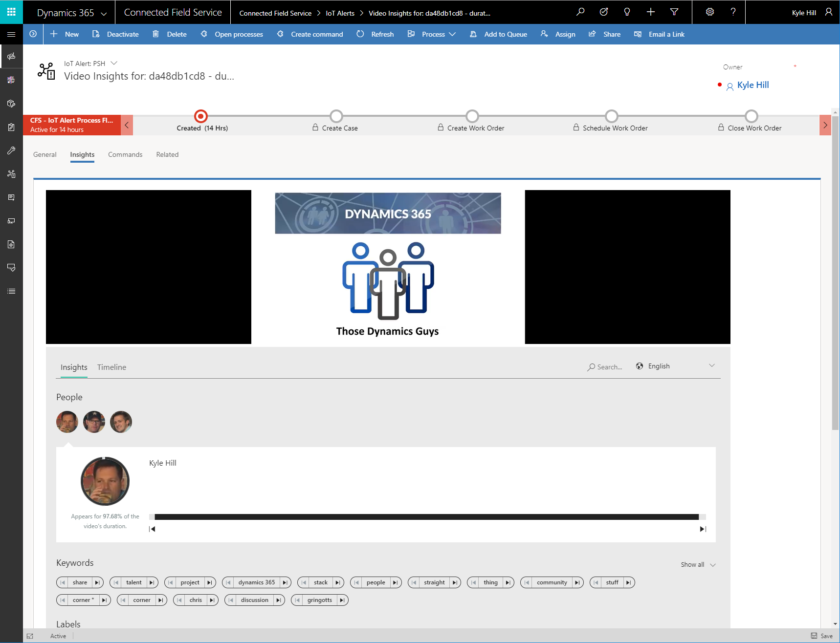840x643 pixels.
Task: Click Delete in the command bar
Action: pos(170,34)
